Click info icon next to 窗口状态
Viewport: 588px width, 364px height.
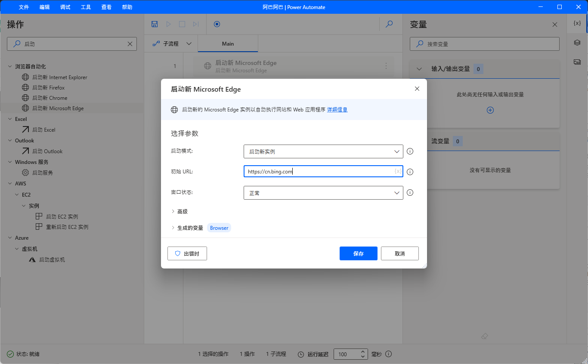click(x=410, y=193)
